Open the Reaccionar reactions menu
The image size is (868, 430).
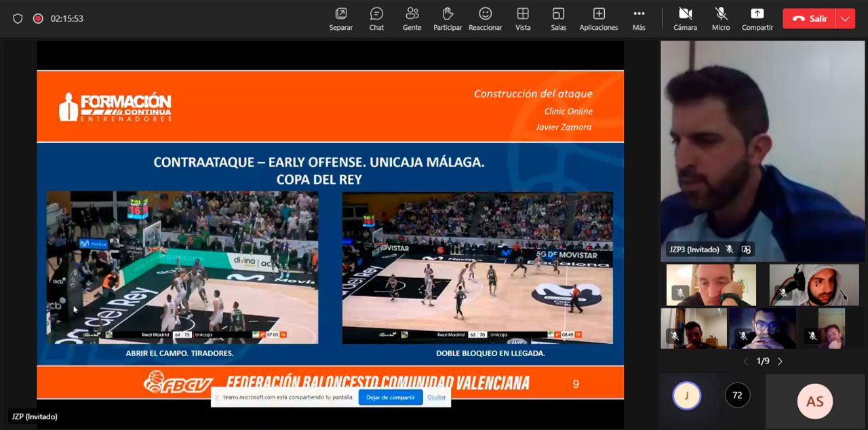[486, 19]
